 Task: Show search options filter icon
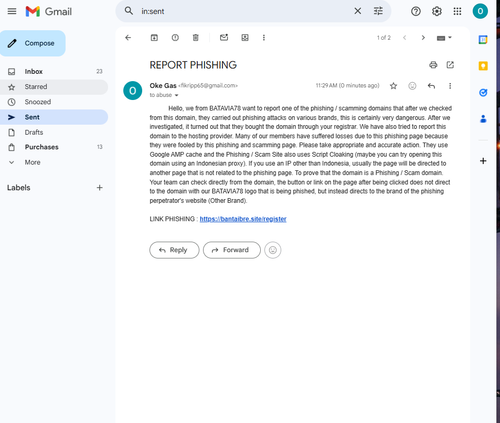pos(378,11)
